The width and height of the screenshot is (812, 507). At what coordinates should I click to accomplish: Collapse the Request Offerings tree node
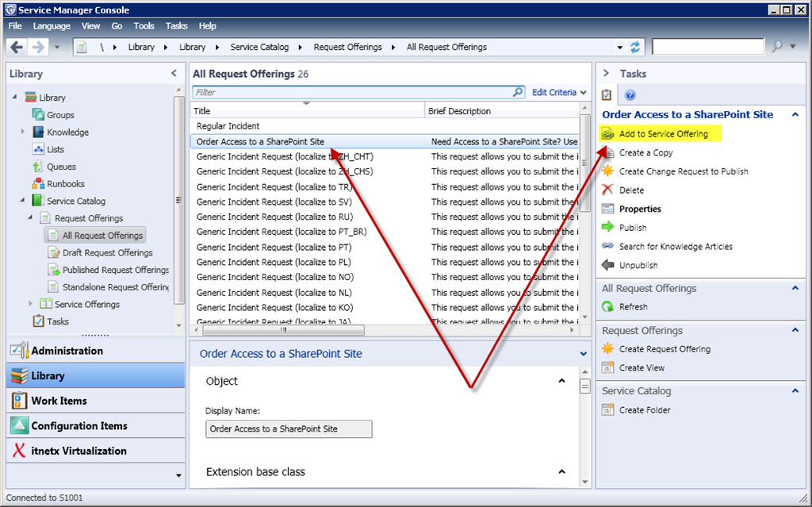coord(31,218)
